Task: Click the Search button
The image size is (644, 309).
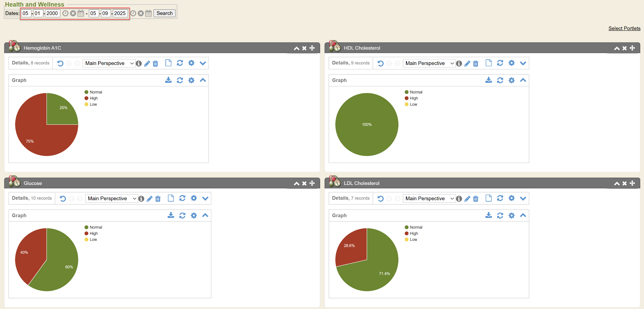Action: (164, 13)
